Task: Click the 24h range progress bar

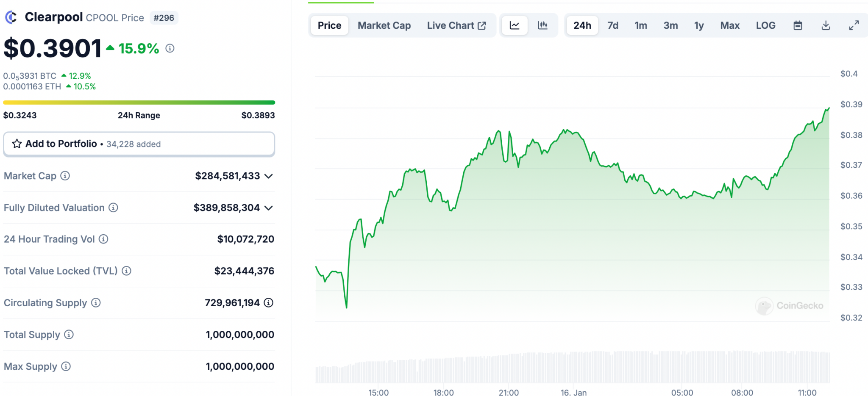Action: [x=139, y=102]
